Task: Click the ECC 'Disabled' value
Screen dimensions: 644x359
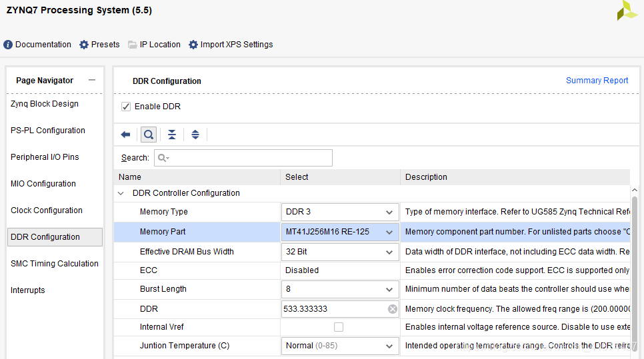Action: click(x=302, y=270)
